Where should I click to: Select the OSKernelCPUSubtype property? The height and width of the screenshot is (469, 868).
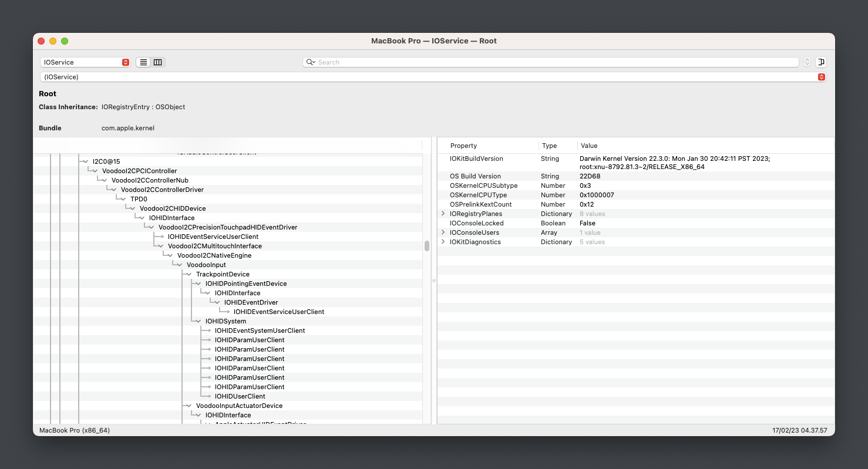click(x=636, y=185)
